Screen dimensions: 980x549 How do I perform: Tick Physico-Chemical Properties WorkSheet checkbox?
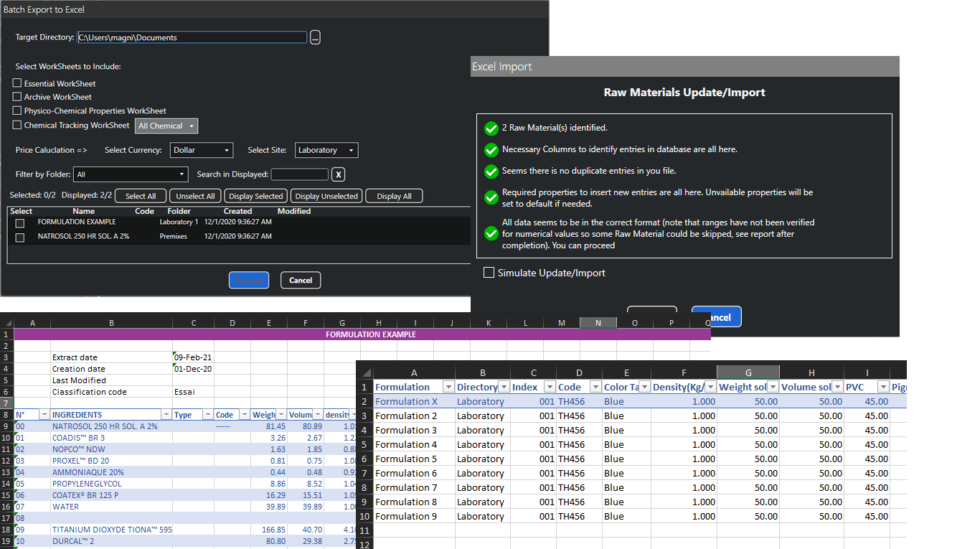click(17, 111)
